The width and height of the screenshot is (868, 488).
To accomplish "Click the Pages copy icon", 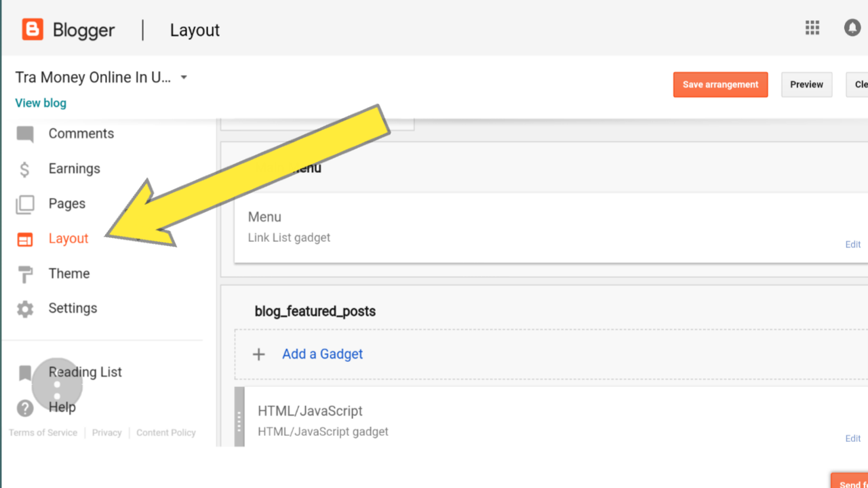I will [25, 204].
